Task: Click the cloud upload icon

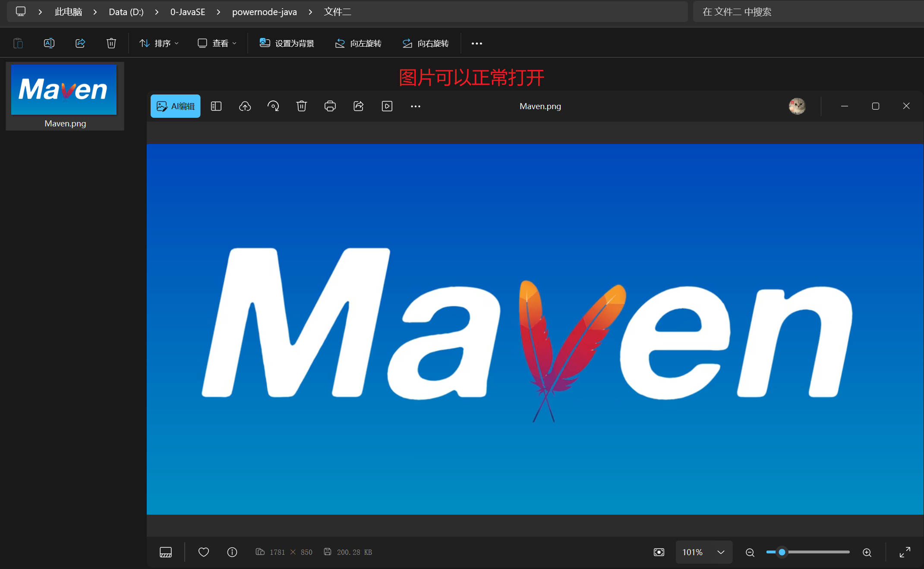Action: 245,106
